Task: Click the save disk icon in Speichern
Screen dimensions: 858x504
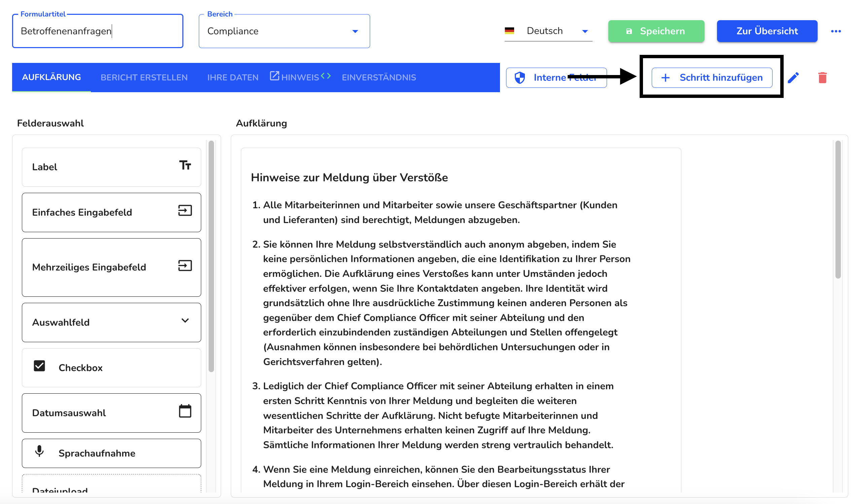Action: pyautogui.click(x=629, y=31)
